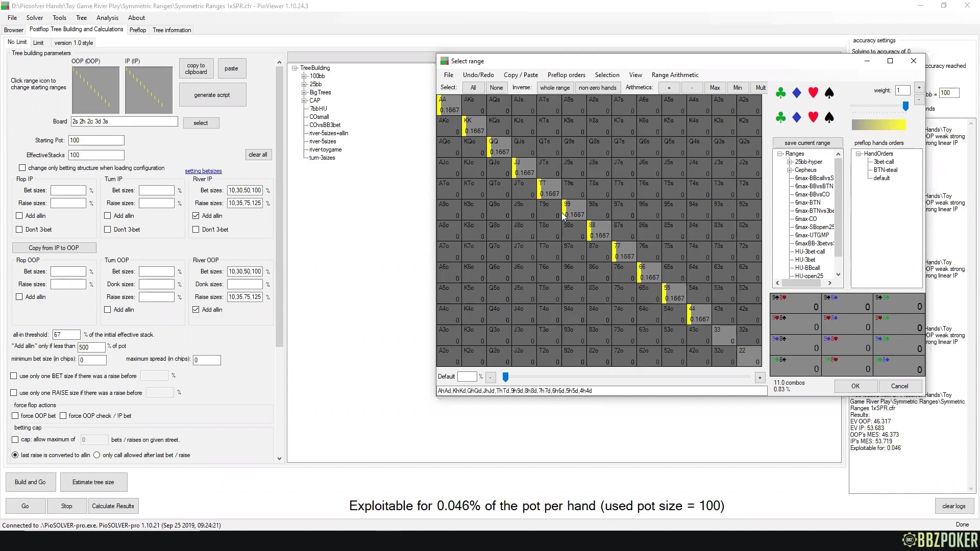
Task: Click the weight slider track
Action: click(x=877, y=107)
